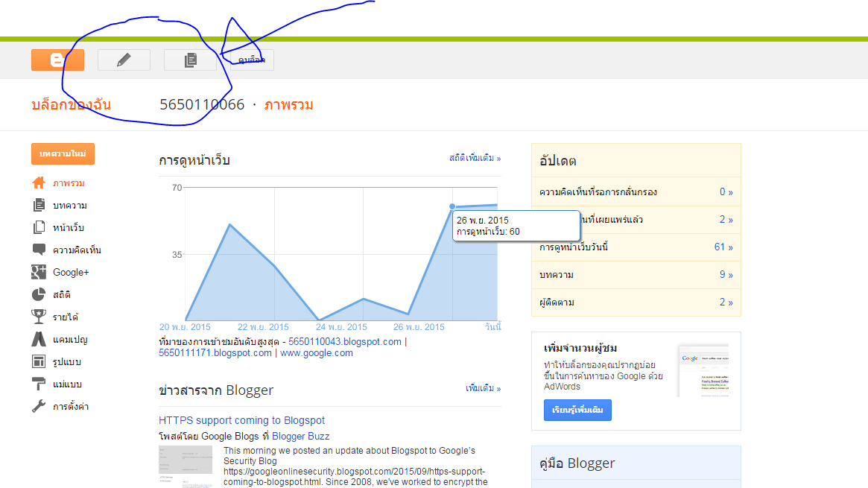Click the เพิ่มเติม » link beside Blogger news

484,388
